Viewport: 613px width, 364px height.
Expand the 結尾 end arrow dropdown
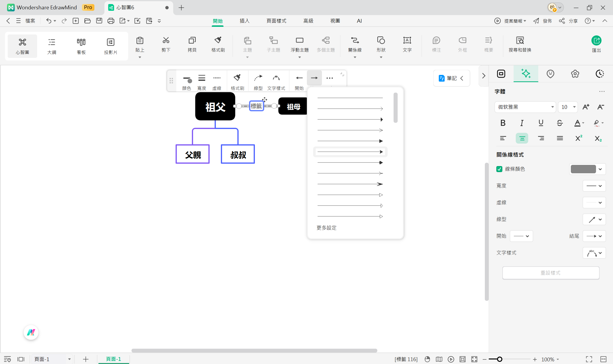(594, 236)
